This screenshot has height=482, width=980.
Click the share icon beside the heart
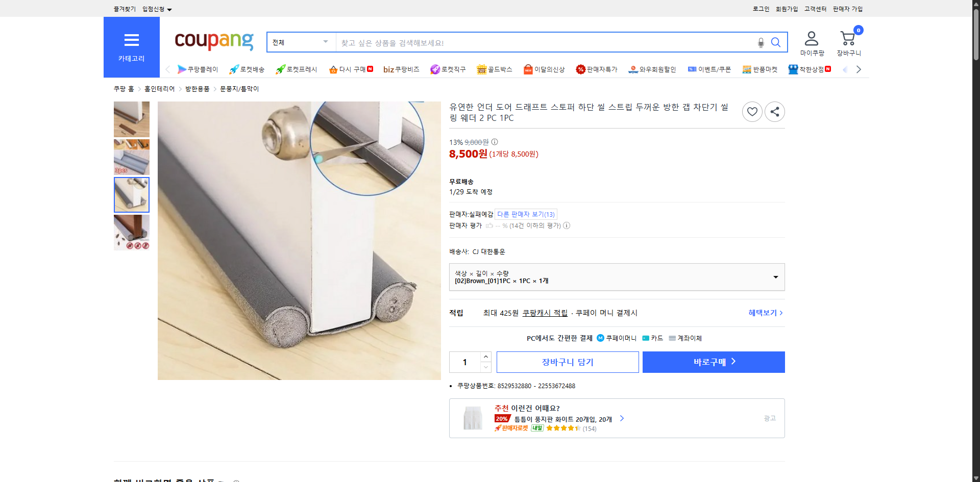(774, 111)
